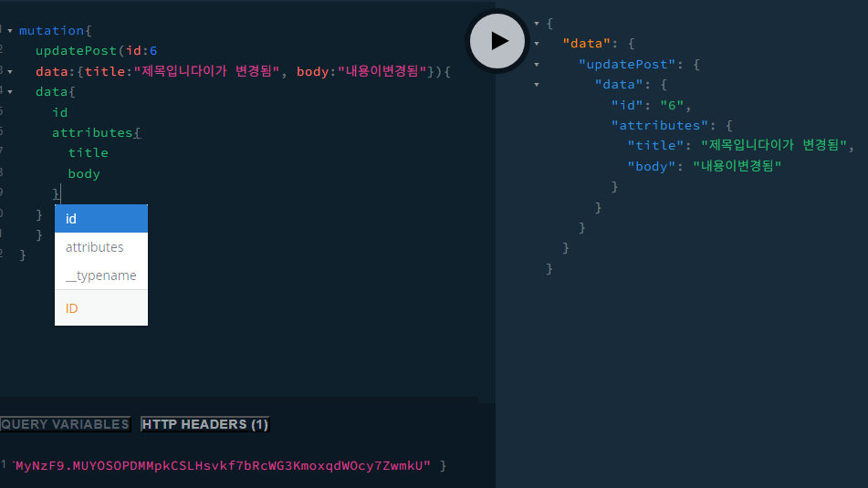
Task: Click the "제목입니다이가 변경됨" string in query
Action: coord(206,71)
